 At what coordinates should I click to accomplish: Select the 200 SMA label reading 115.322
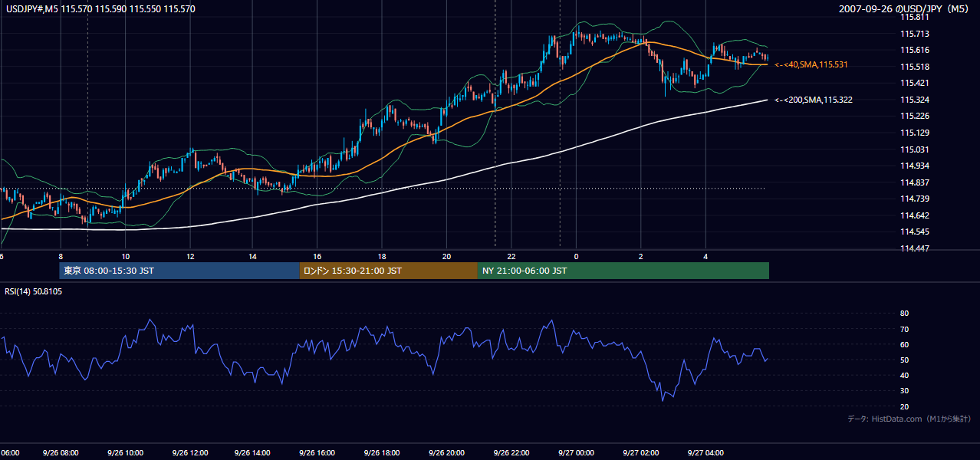pos(814,100)
